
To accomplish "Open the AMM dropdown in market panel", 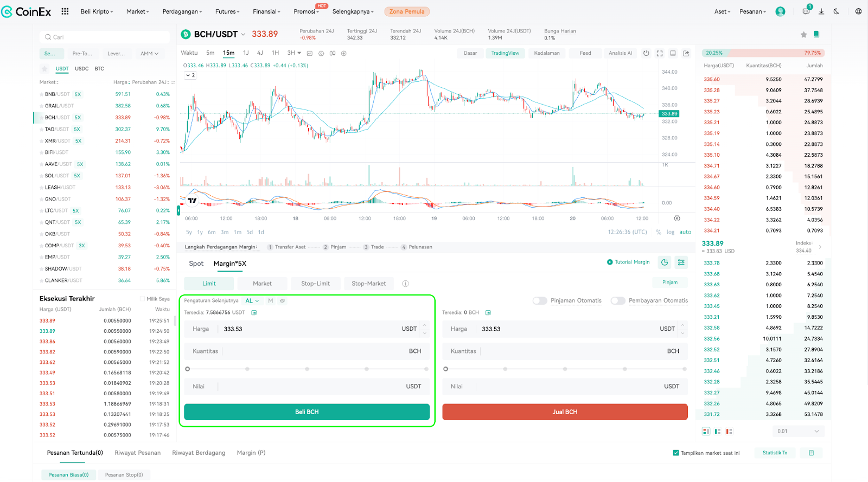I will pos(149,54).
